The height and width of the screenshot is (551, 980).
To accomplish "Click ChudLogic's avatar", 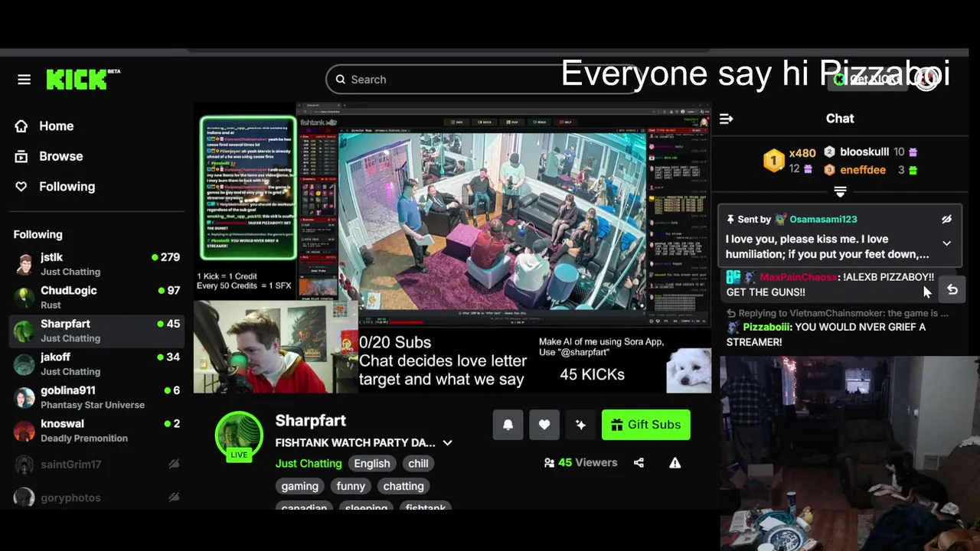I will (x=24, y=297).
